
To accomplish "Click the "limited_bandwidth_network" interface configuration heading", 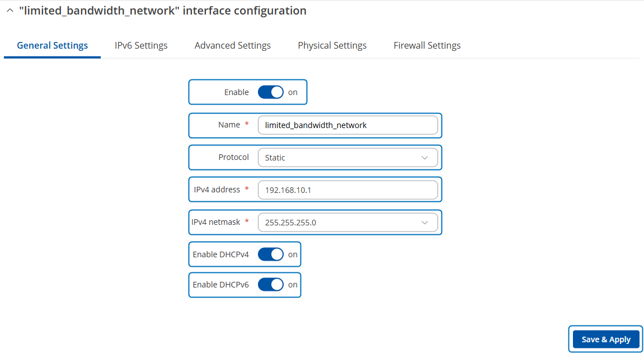I will click(163, 11).
